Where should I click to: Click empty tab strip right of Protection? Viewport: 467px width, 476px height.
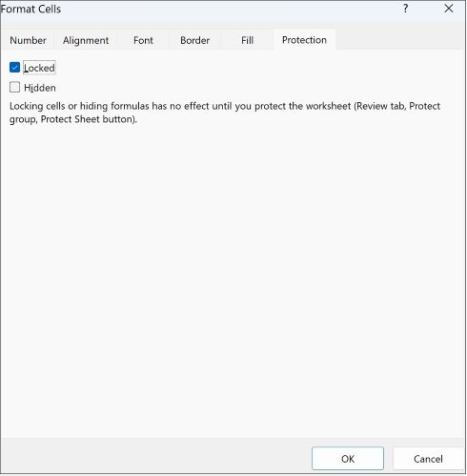400,40
